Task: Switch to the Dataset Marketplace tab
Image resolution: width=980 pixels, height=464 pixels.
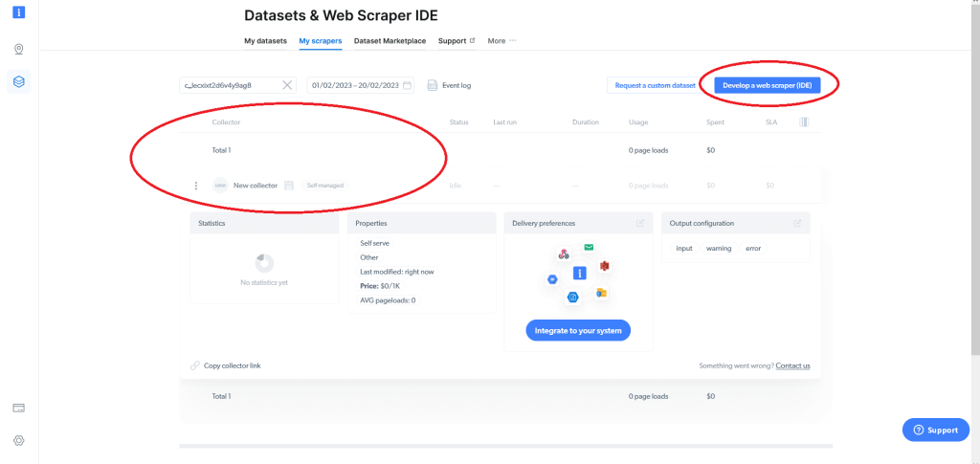Action: pos(391,41)
